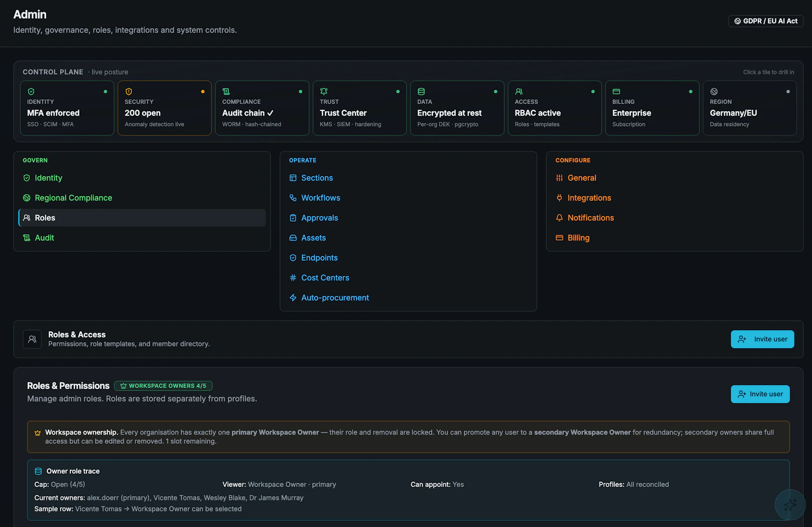Go to Identity under Govern

[142, 178]
